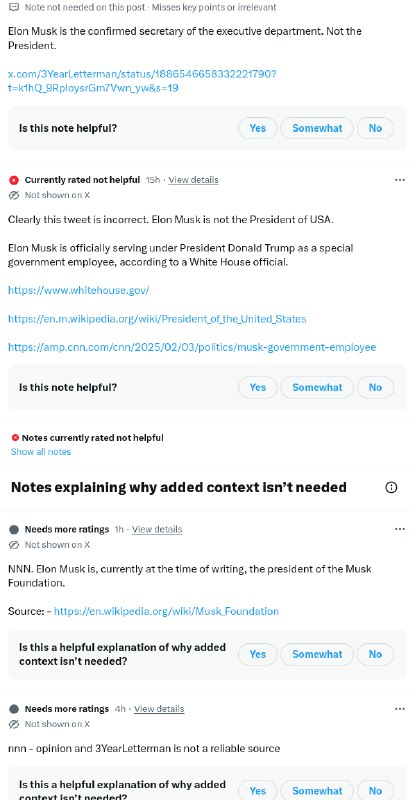Screen dimensions: 415x800
Task: Open the x.com 3YearLetterman status link
Action: [142, 81]
